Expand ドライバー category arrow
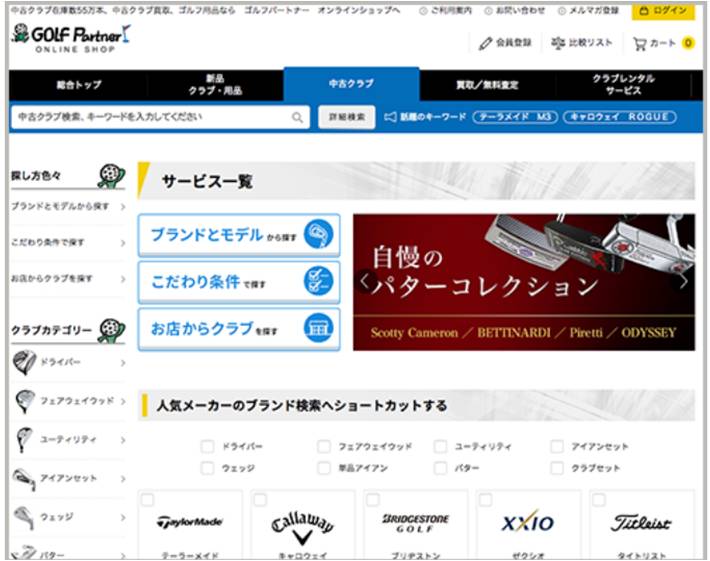 point(123,363)
